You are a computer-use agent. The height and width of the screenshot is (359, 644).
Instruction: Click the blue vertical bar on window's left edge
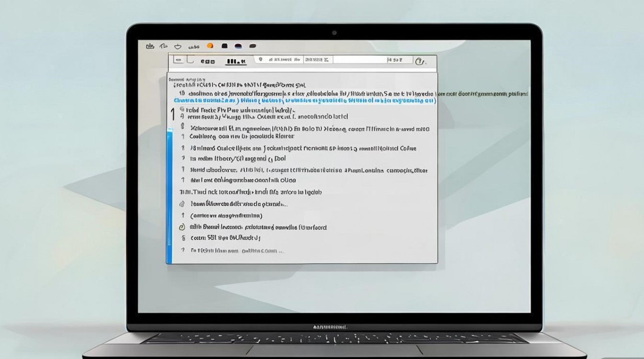point(169,196)
